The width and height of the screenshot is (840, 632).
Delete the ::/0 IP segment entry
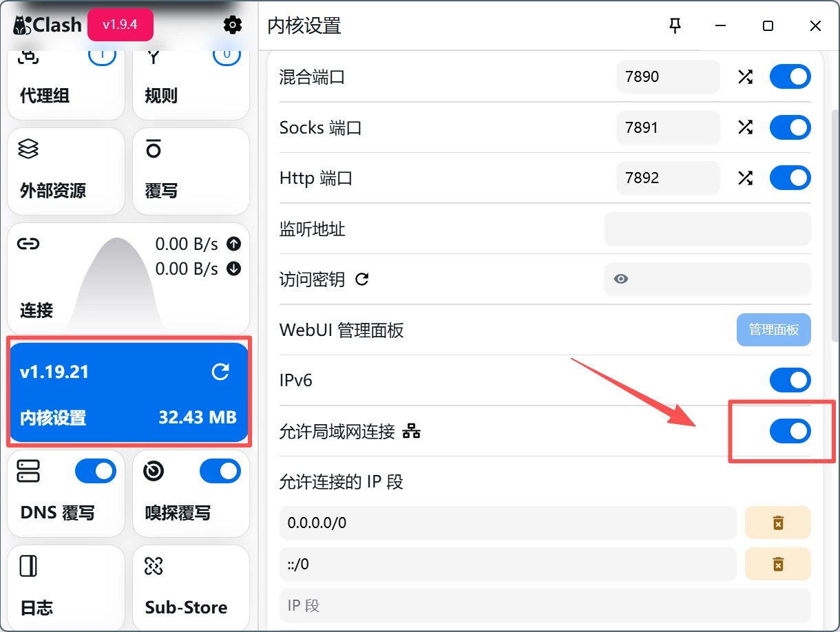click(777, 564)
